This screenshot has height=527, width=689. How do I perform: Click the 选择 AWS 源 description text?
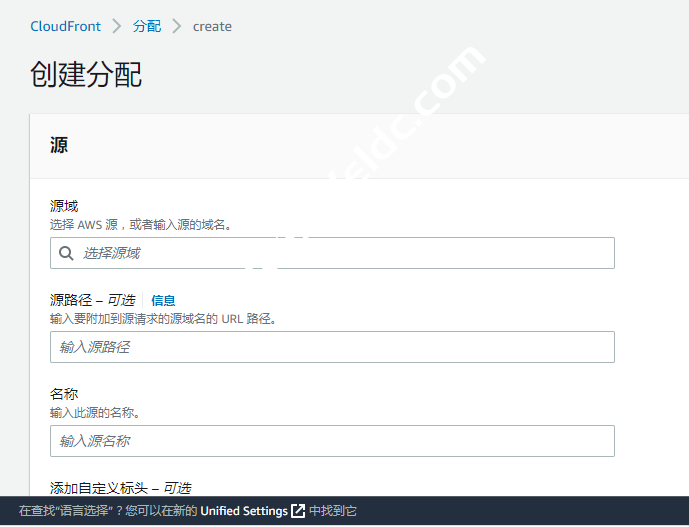(x=140, y=225)
